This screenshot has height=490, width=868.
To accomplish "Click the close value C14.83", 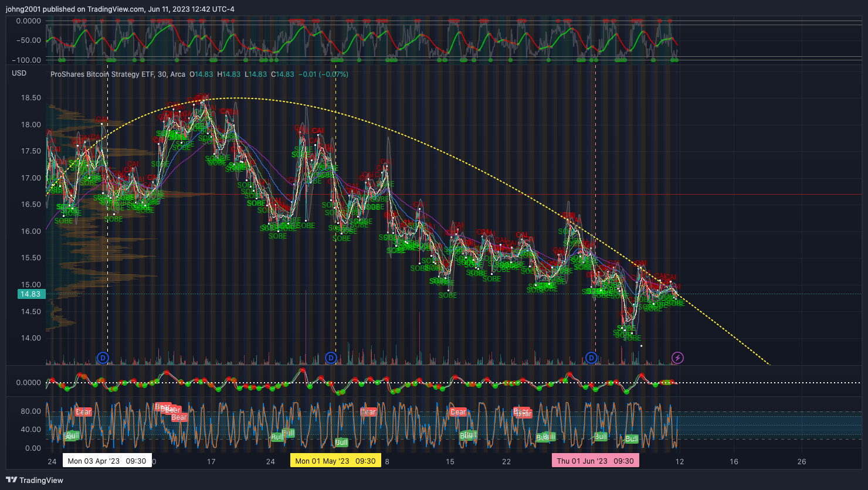I will click(282, 74).
